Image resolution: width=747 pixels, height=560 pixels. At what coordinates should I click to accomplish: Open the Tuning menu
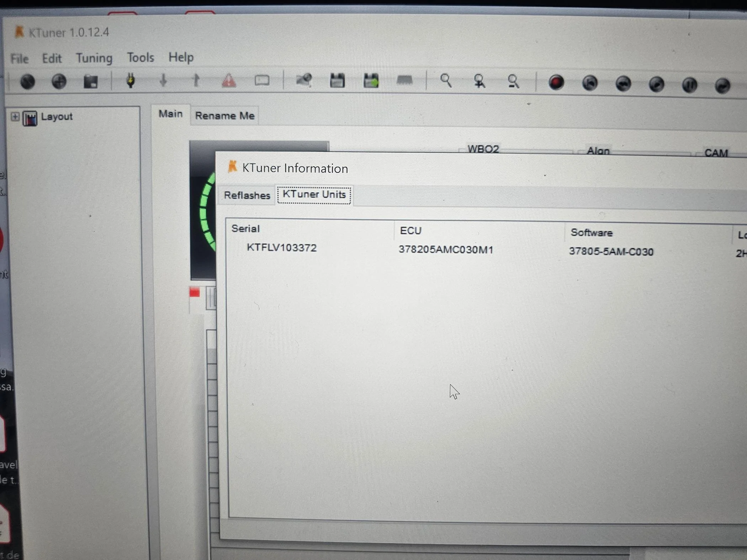[94, 58]
